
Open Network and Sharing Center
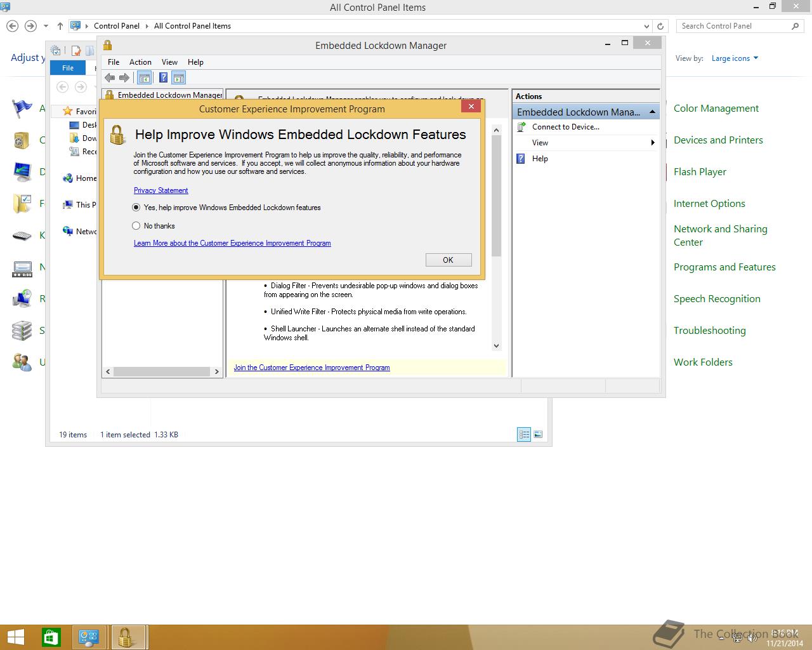pos(720,235)
